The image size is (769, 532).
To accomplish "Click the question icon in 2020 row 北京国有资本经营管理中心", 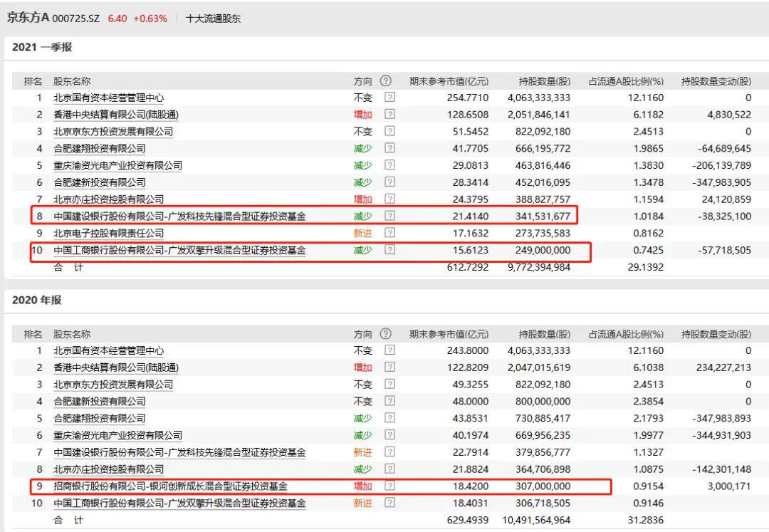I will [390, 350].
